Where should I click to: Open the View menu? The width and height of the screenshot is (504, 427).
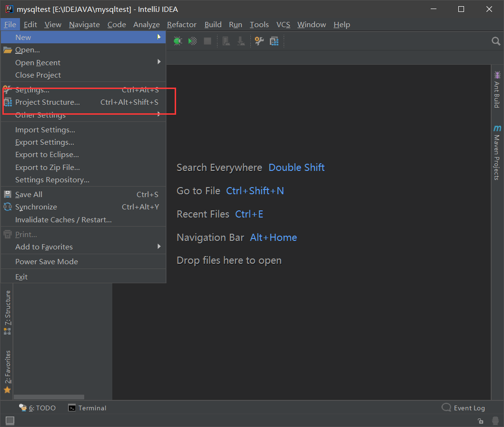pyautogui.click(x=53, y=24)
